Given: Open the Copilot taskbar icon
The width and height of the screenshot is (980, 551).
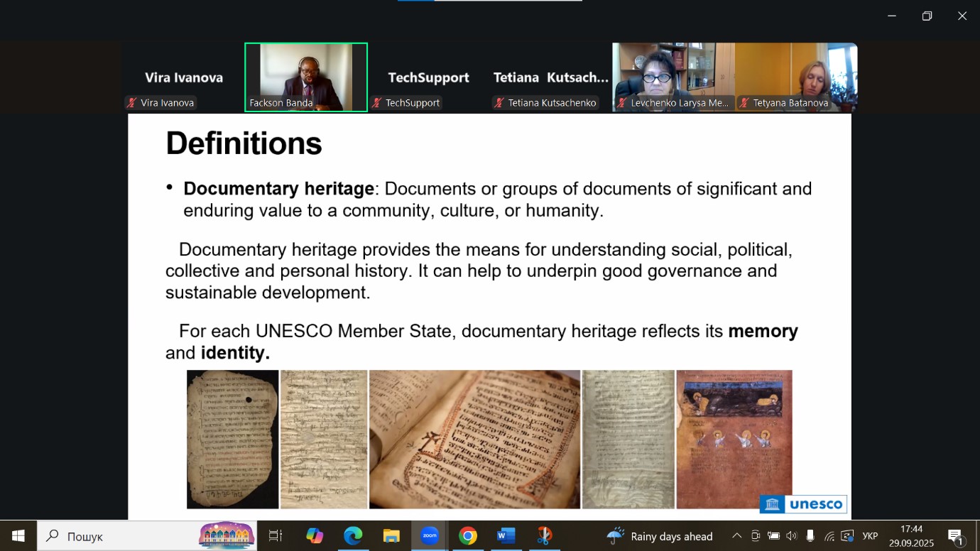Looking at the screenshot, I should click(x=315, y=536).
